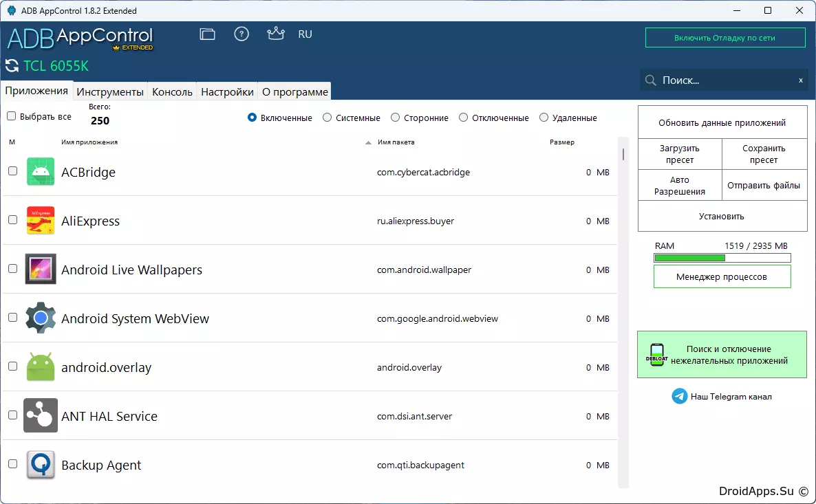Click Поиск и отключение нежелательных приложений
The width and height of the screenshot is (816, 504).
tap(722, 355)
